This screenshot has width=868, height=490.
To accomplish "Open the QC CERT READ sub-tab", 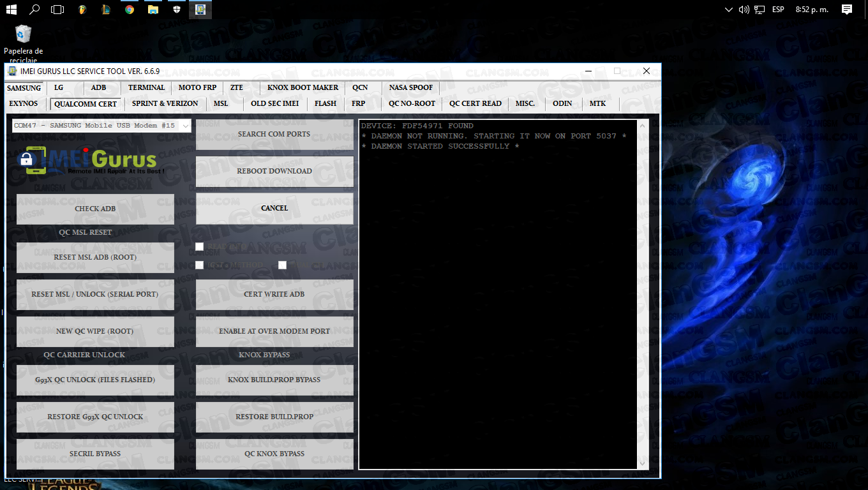I will pos(475,103).
